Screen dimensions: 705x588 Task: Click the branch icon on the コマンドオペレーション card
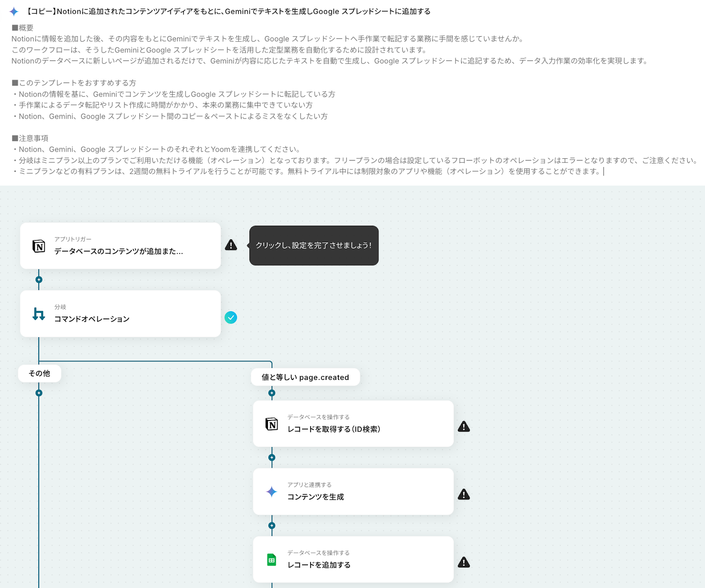pyautogui.click(x=39, y=314)
